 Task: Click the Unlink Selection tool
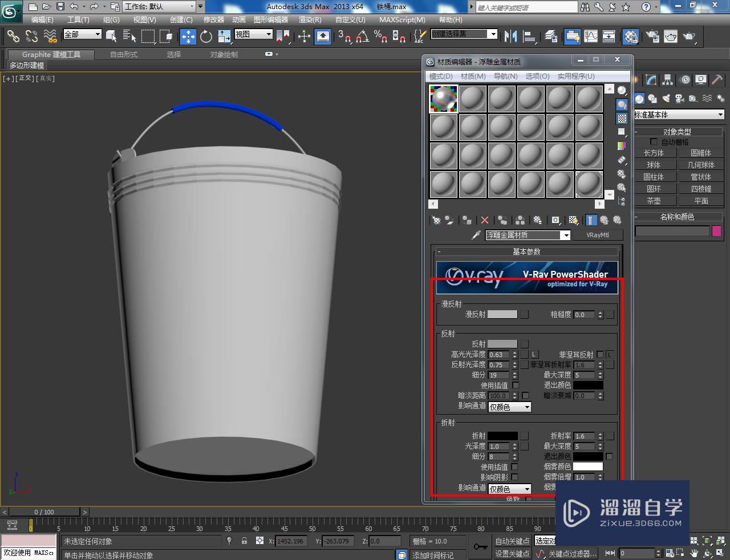point(31,36)
